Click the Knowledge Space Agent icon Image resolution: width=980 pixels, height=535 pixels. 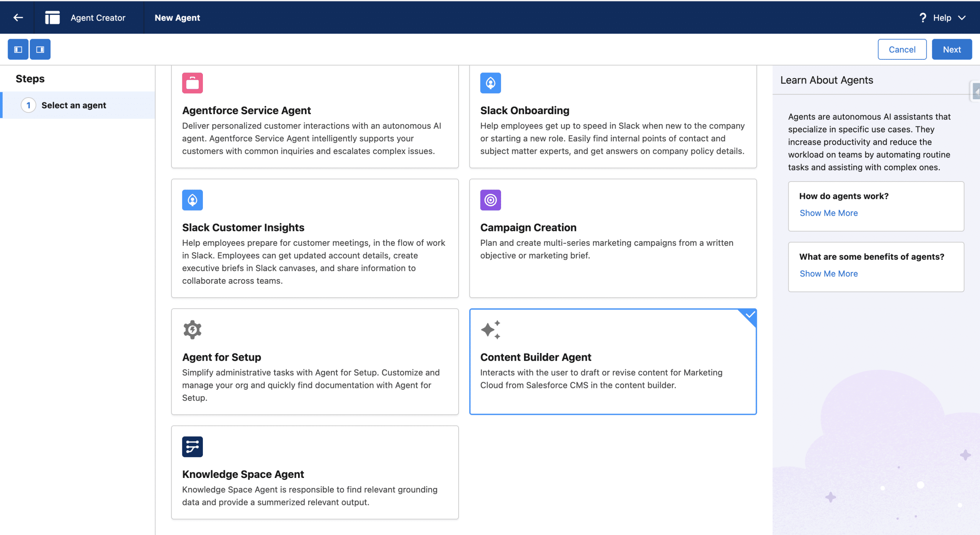pyautogui.click(x=192, y=447)
